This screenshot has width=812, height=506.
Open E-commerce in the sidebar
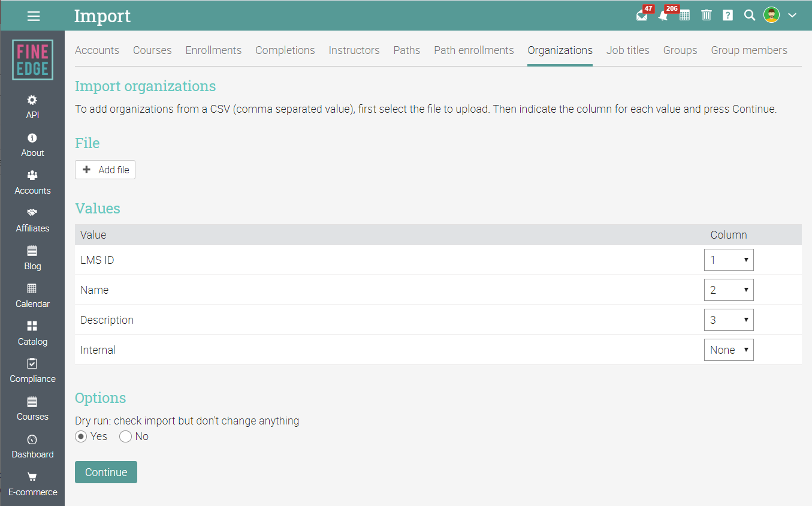[x=32, y=484]
